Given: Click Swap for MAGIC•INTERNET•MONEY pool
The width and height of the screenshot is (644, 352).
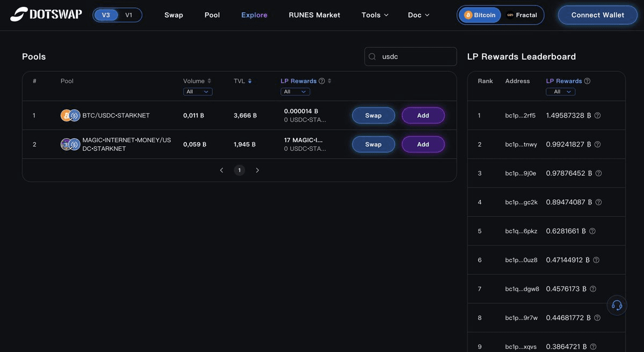Looking at the screenshot, I should point(373,144).
